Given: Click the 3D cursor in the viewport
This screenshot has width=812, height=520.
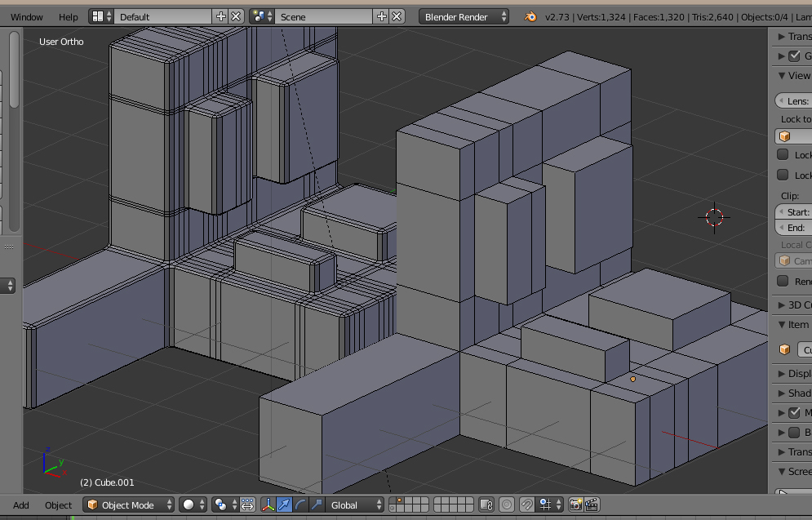Looking at the screenshot, I should 714,217.
